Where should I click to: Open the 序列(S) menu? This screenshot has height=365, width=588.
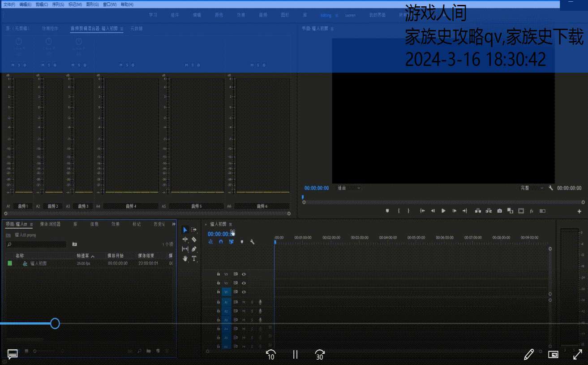(58, 4)
